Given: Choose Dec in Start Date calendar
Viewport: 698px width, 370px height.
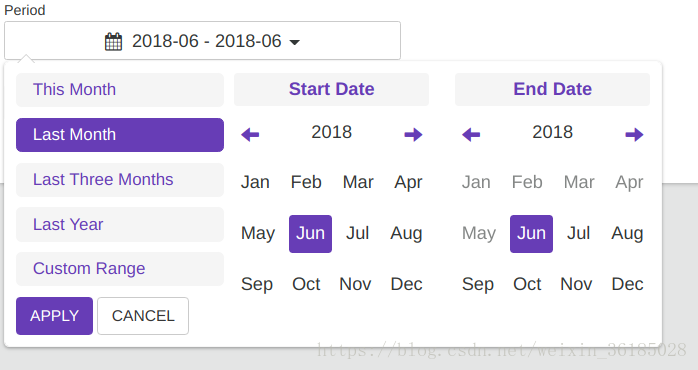Looking at the screenshot, I should [x=406, y=284].
